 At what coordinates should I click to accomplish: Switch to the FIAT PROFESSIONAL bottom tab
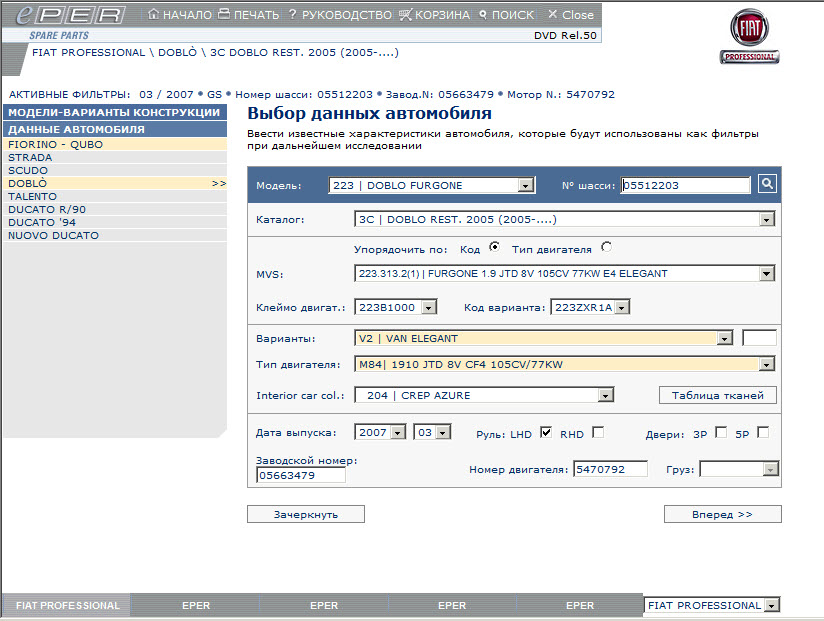[67, 605]
